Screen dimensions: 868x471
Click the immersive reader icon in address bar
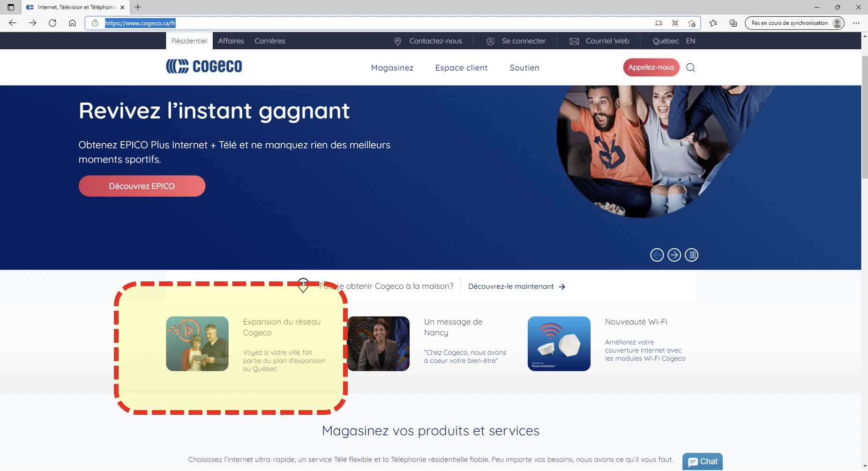(658, 23)
